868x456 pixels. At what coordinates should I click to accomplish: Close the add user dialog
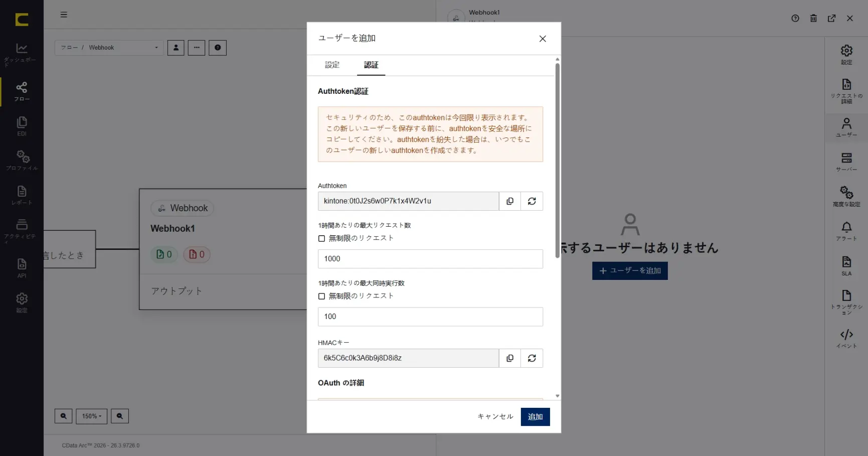click(543, 39)
